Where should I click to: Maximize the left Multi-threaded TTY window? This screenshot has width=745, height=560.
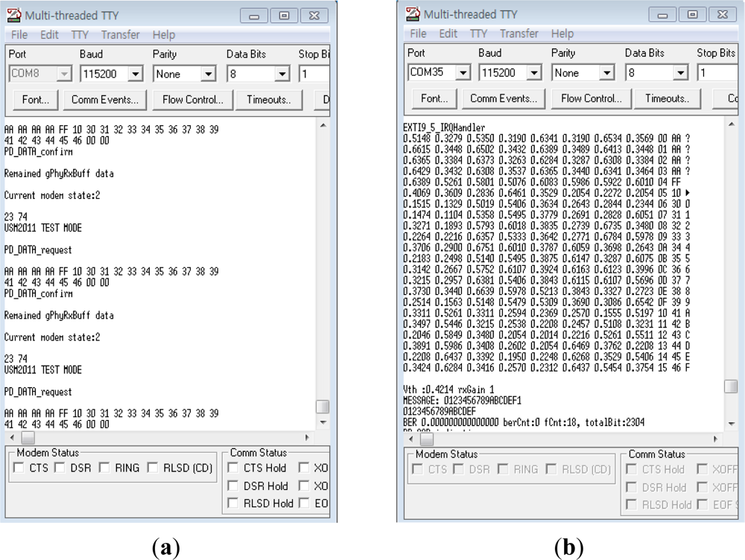pyautogui.click(x=284, y=16)
